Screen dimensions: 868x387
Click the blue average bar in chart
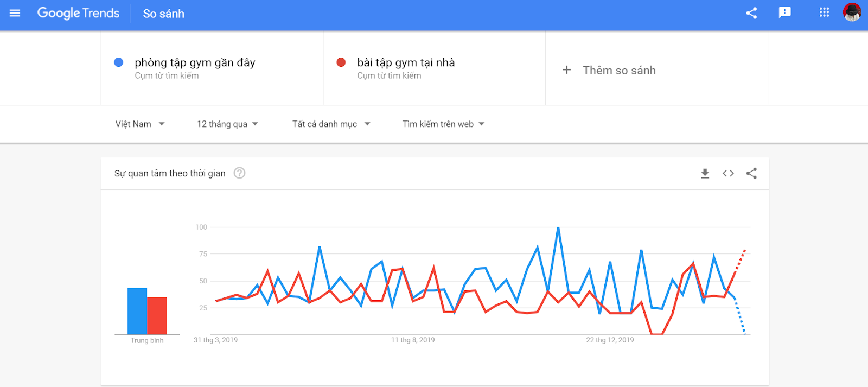click(137, 311)
